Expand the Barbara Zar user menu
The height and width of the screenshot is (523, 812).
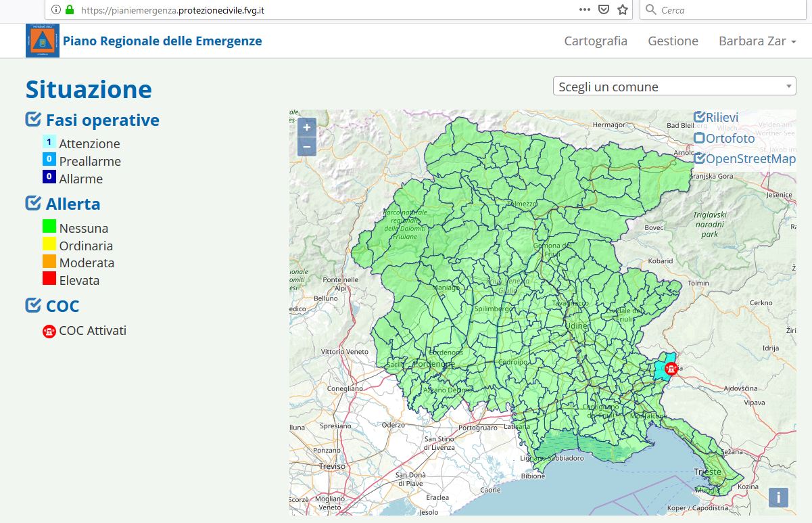pyautogui.click(x=757, y=41)
